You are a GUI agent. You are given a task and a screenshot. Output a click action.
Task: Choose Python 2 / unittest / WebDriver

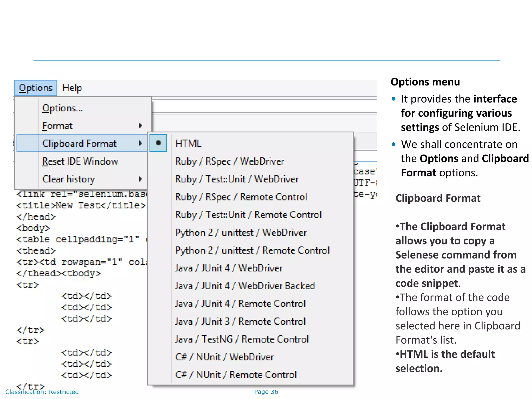coord(241,232)
